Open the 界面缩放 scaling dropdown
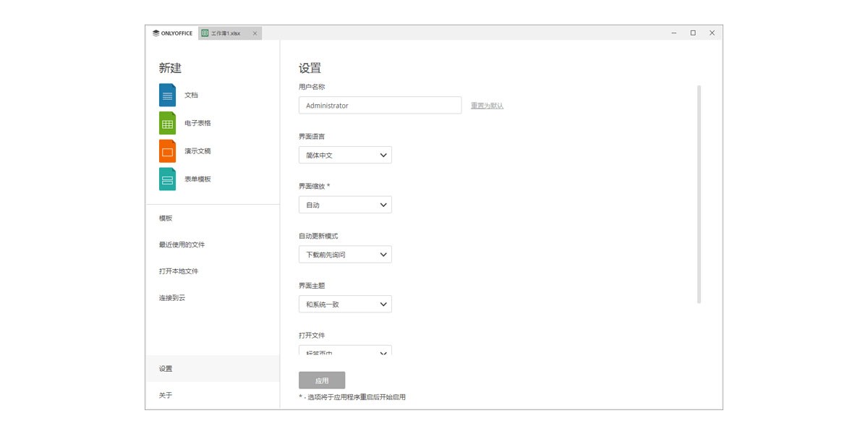The height and width of the screenshot is (434, 868). pos(345,204)
